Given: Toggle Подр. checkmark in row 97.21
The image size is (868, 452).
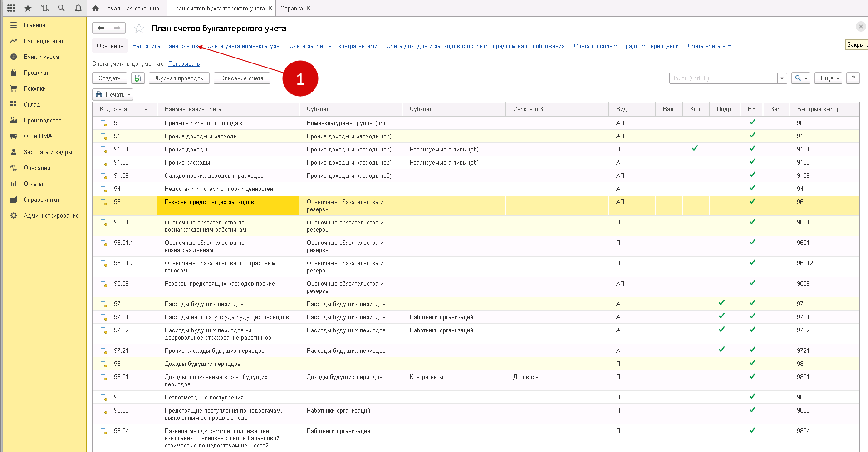Looking at the screenshot, I should click(x=721, y=349).
